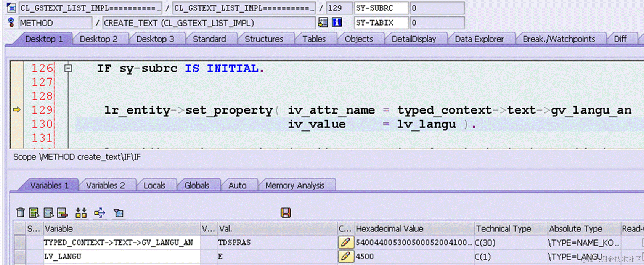
Task: Click the save floppy disk icon
Action: coord(286,212)
